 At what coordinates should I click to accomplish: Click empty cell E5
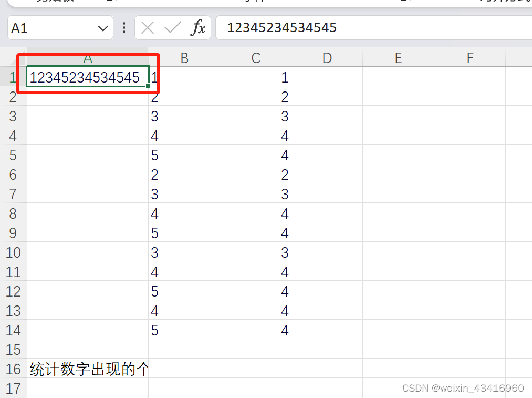[x=398, y=156]
